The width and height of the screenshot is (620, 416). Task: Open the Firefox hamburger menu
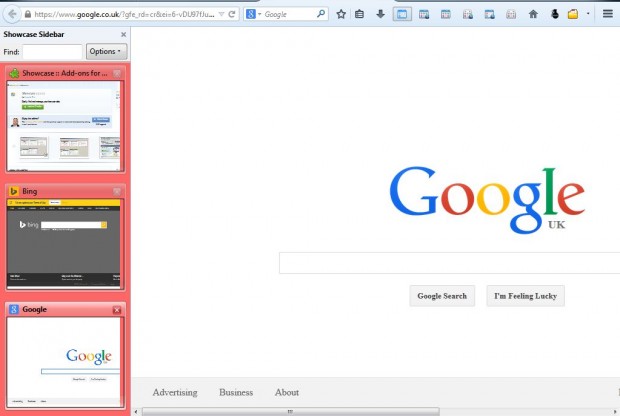pyautogui.click(x=606, y=14)
